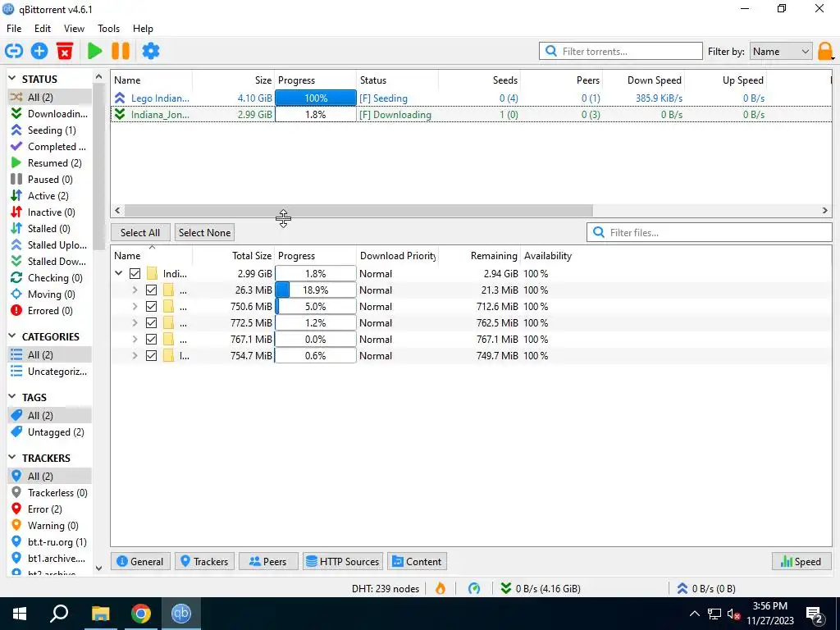
Task: Click the 18.9% file progress bar
Action: point(316,290)
